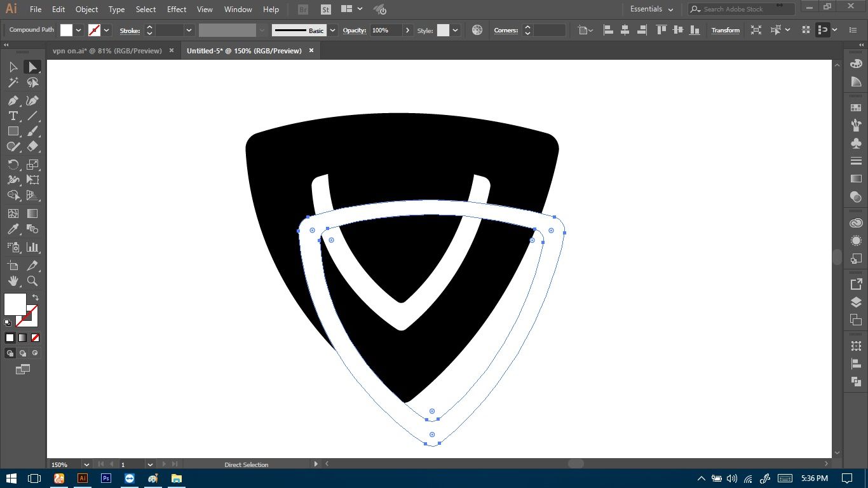Screen dimensions: 868x488
Task: Open the Essentials workspace dropdown
Action: (x=651, y=9)
